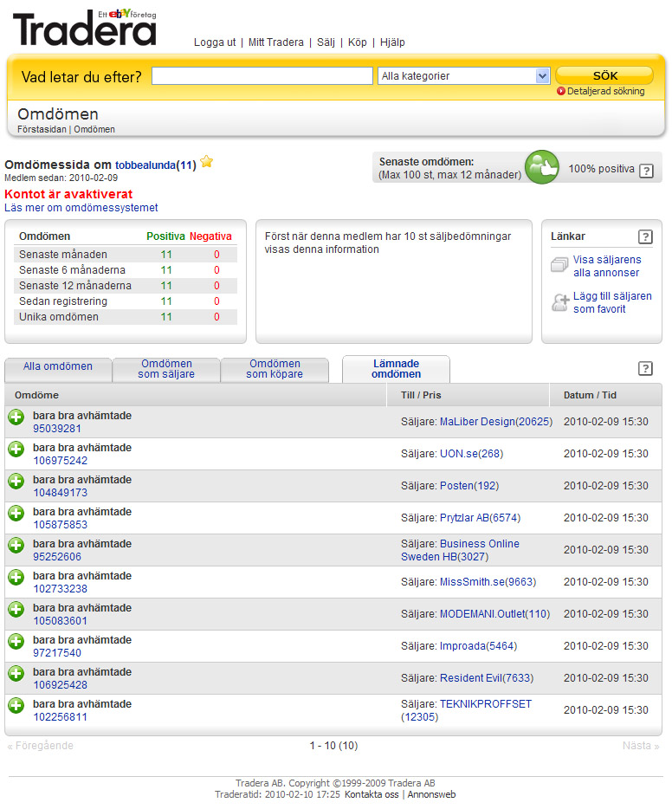Open seller Improada(5464)
Viewport: 672px width, 809px height.
[x=478, y=646]
